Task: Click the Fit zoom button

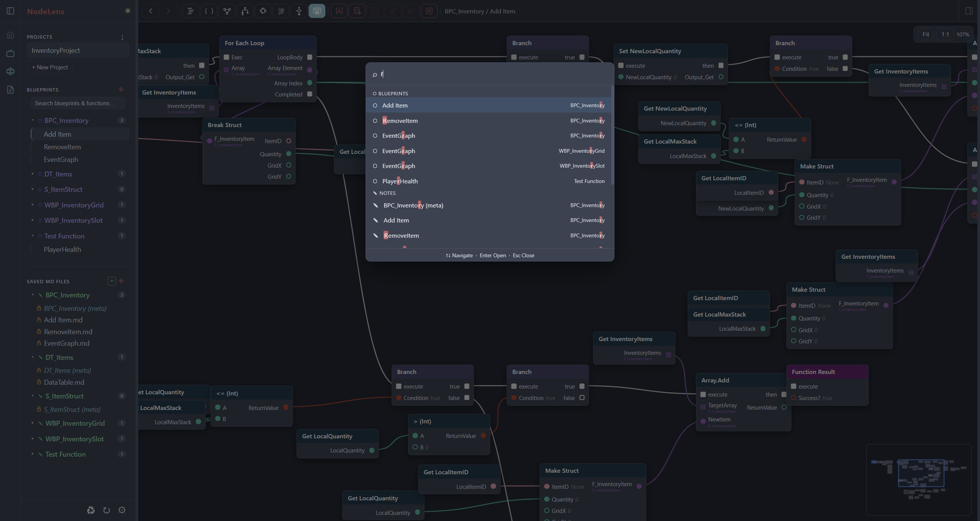Action: click(x=926, y=34)
